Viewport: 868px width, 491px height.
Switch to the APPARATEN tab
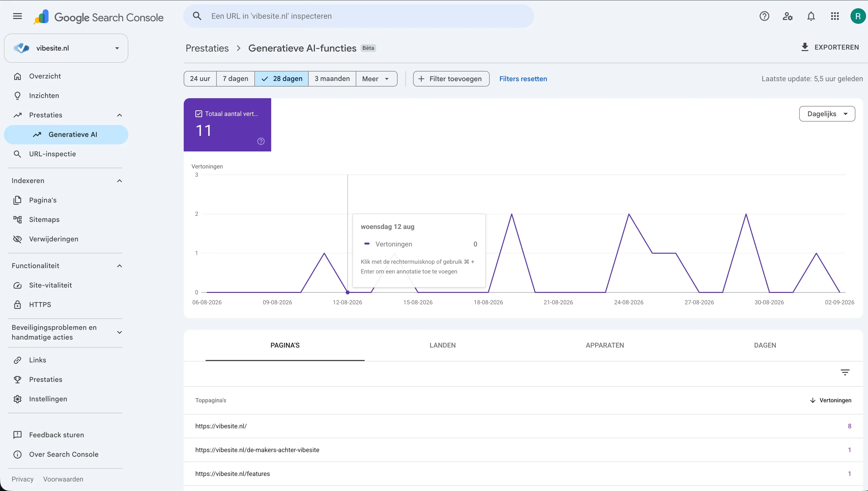tap(605, 345)
